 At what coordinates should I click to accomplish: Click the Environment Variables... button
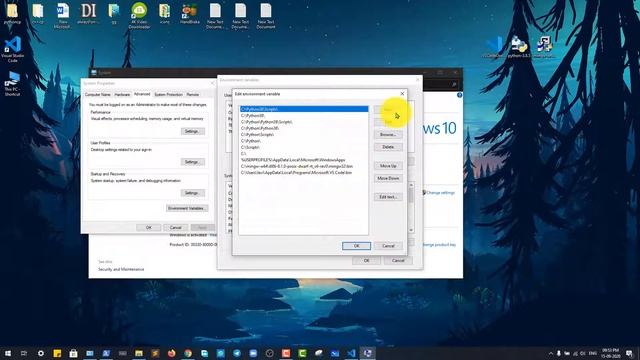coord(187,208)
